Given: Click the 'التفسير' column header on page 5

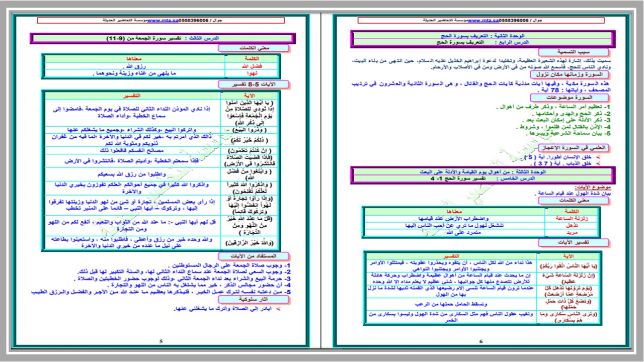Looking at the screenshot, I should pyautogui.click(x=132, y=95).
